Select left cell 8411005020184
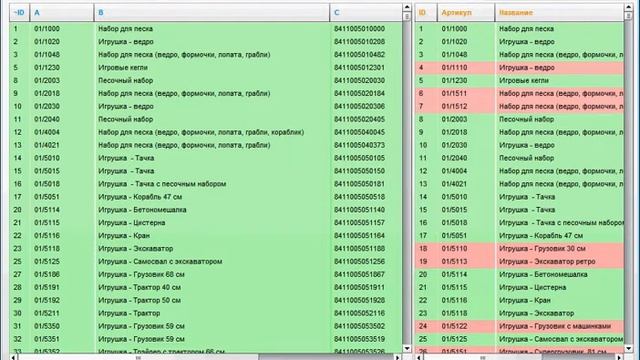 click(359, 93)
